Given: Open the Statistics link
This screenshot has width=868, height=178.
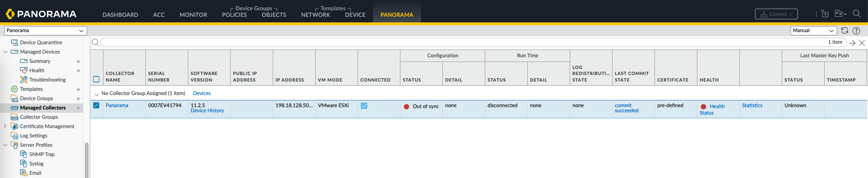Looking at the screenshot, I should (752, 105).
